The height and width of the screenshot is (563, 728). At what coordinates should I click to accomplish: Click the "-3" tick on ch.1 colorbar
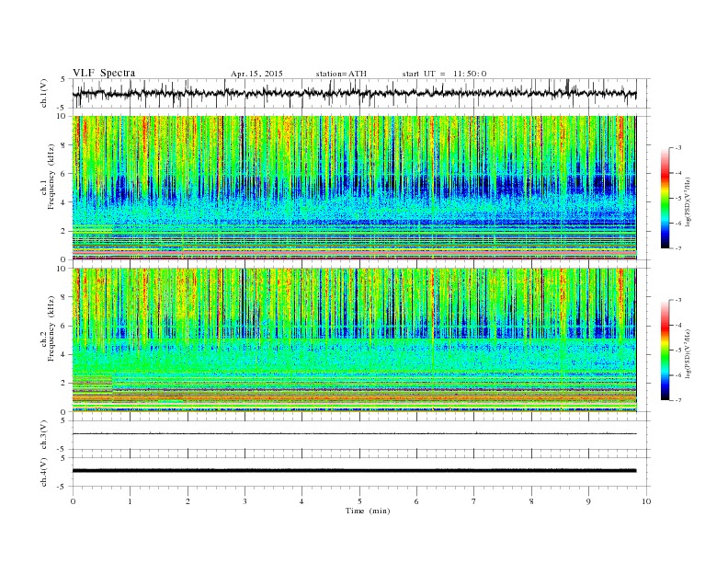[x=678, y=148]
